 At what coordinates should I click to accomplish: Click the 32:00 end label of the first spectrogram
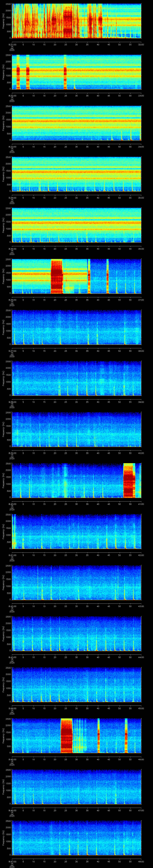pyautogui.click(x=141, y=44)
